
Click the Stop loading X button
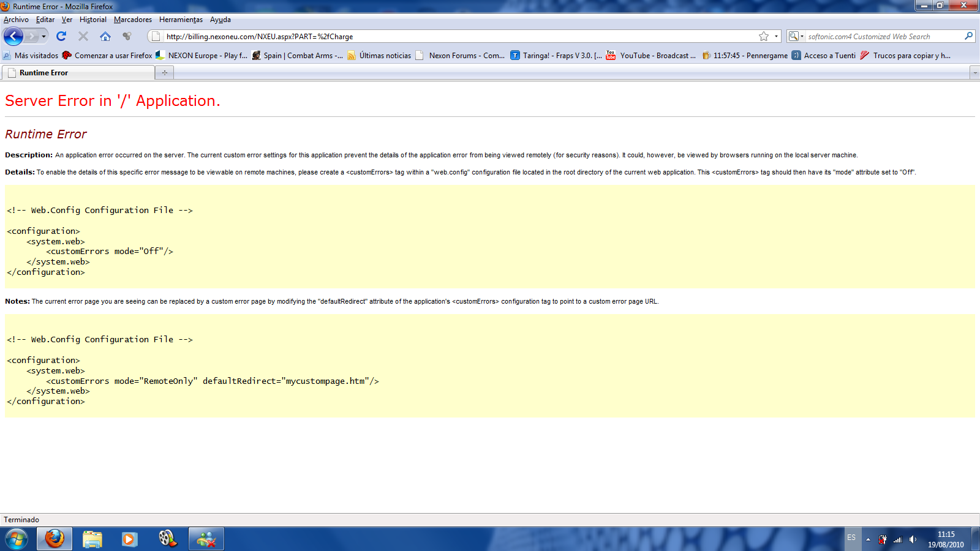pyautogui.click(x=83, y=36)
